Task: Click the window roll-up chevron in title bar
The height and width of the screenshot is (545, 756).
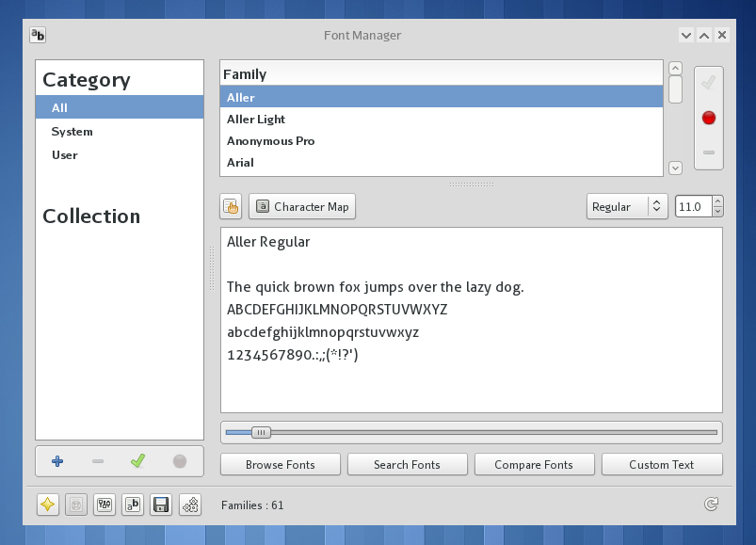Action: pyautogui.click(x=704, y=35)
